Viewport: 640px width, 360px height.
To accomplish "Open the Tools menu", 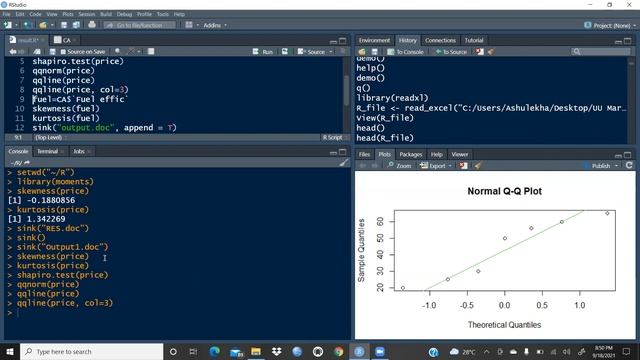I will pos(162,14).
